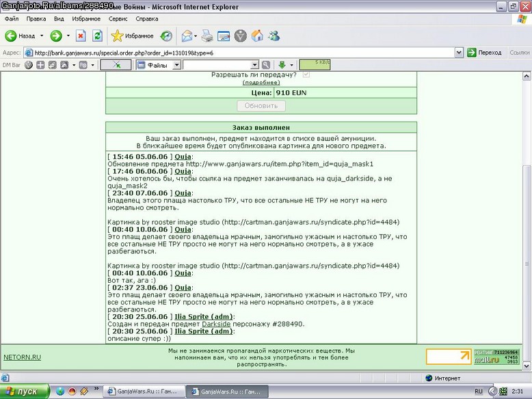532x399 pixels.
Task: Click the Обновить button
Action: coord(261,106)
